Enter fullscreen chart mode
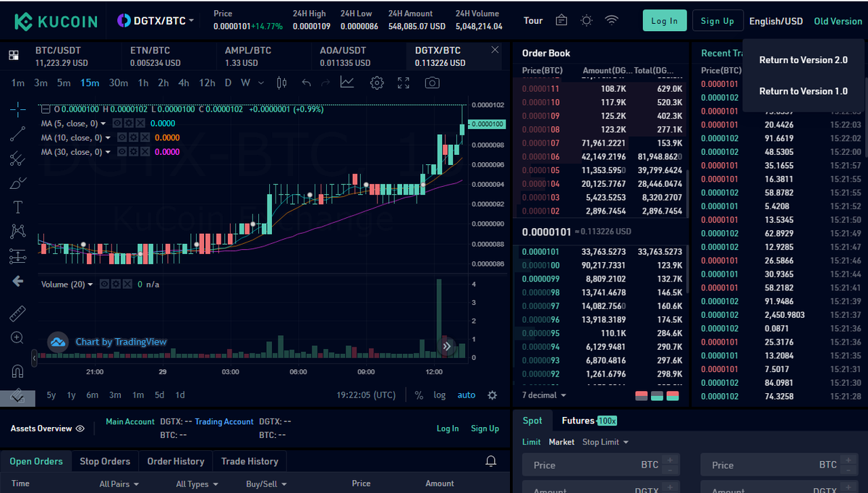The image size is (868, 493). [x=404, y=83]
